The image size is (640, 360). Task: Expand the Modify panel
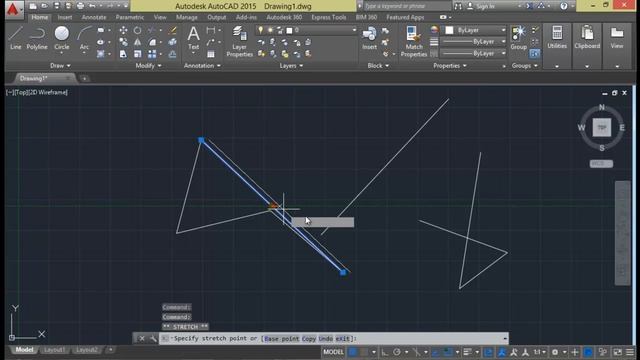(x=148, y=65)
